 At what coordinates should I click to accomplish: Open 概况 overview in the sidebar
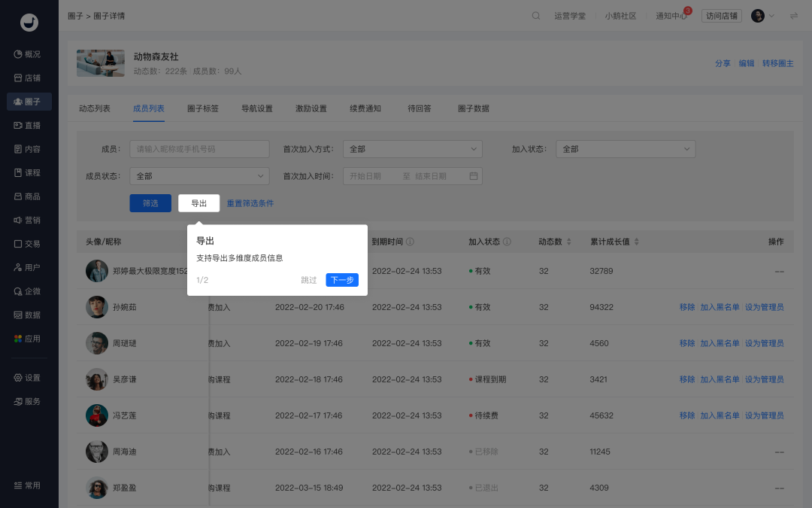pos(27,54)
